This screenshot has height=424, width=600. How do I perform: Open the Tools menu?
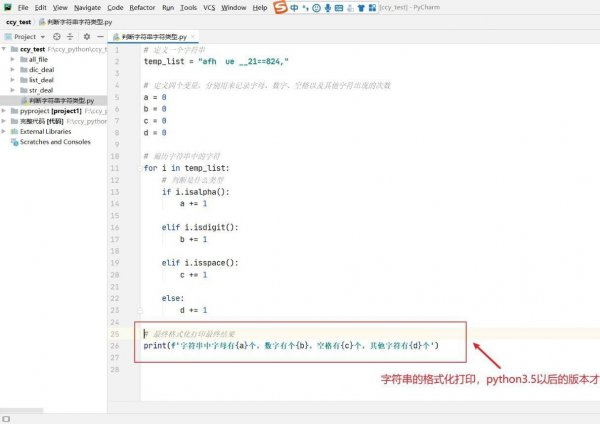click(x=188, y=7)
